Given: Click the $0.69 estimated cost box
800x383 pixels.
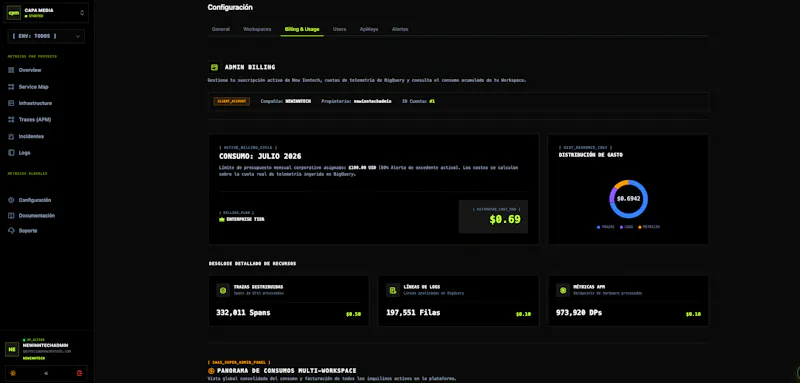Looking at the screenshot, I should pyautogui.click(x=493, y=217).
